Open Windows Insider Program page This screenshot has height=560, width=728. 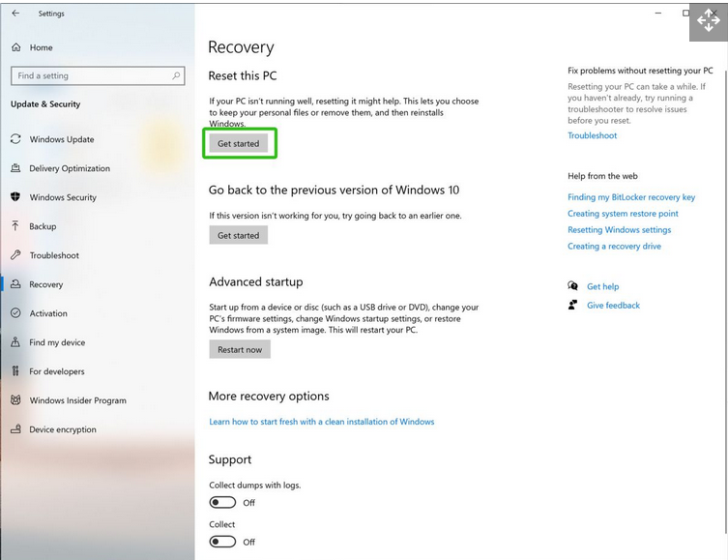(x=77, y=400)
